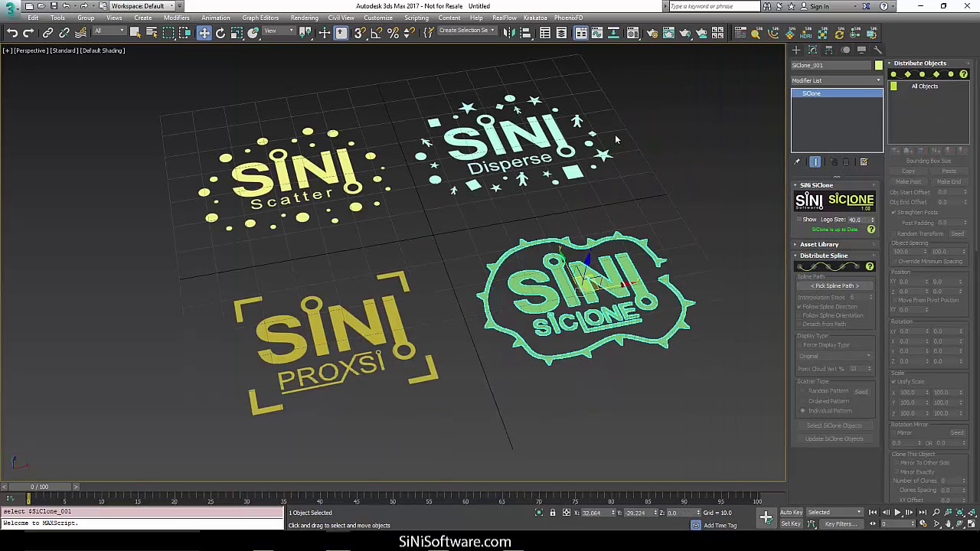Open the Graph Editors menu
Image resolution: width=980 pixels, height=551 pixels.
tap(260, 18)
